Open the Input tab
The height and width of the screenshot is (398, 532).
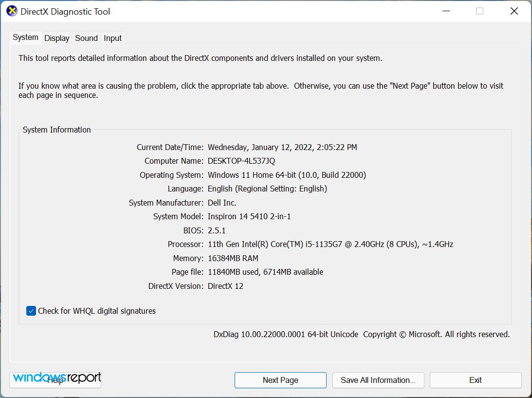112,38
